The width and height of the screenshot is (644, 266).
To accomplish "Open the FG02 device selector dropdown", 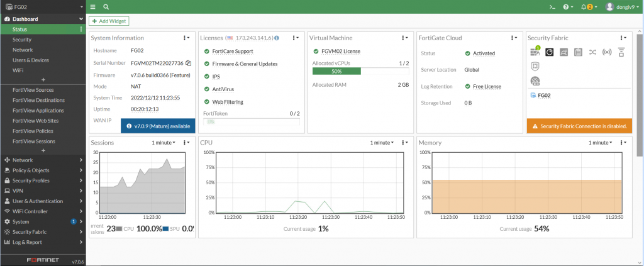I will coord(43,7).
